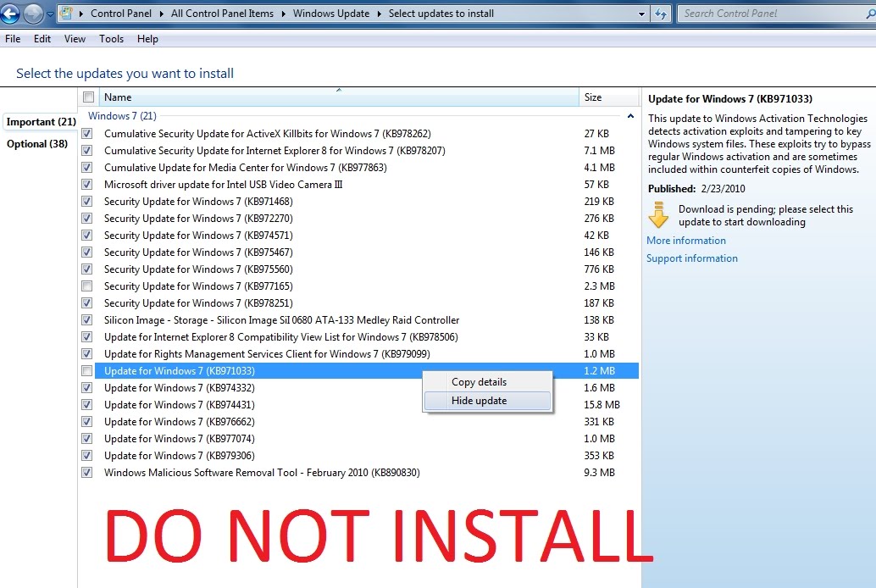The image size is (876, 588).
Task: Toggle the select-all checkbox in header
Action: [x=88, y=97]
